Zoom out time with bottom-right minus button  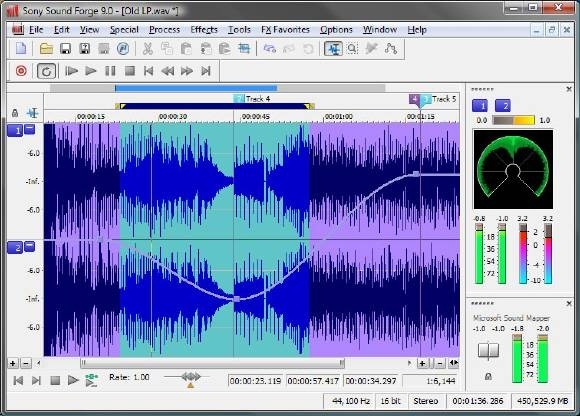(439, 363)
